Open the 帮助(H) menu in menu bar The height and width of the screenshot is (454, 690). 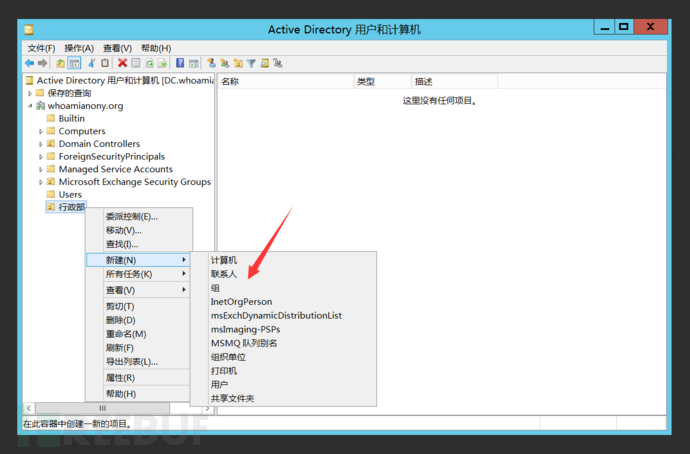[x=156, y=48]
